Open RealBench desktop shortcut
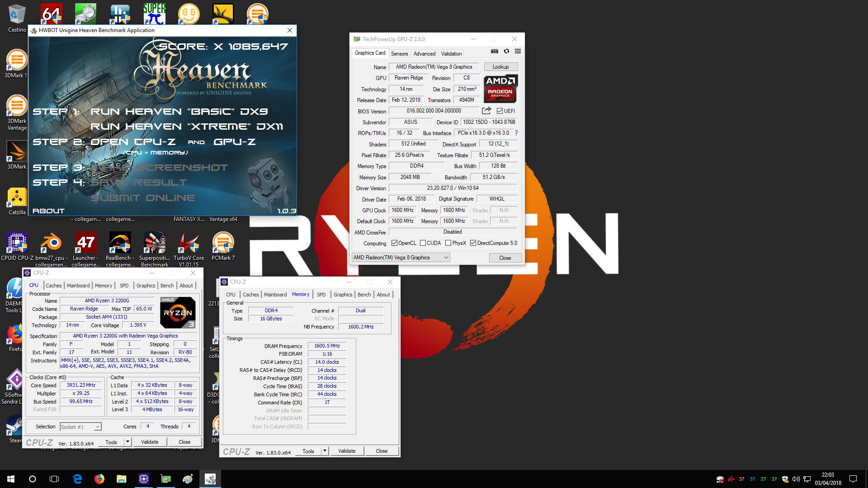This screenshot has height=488, width=868. click(x=120, y=249)
